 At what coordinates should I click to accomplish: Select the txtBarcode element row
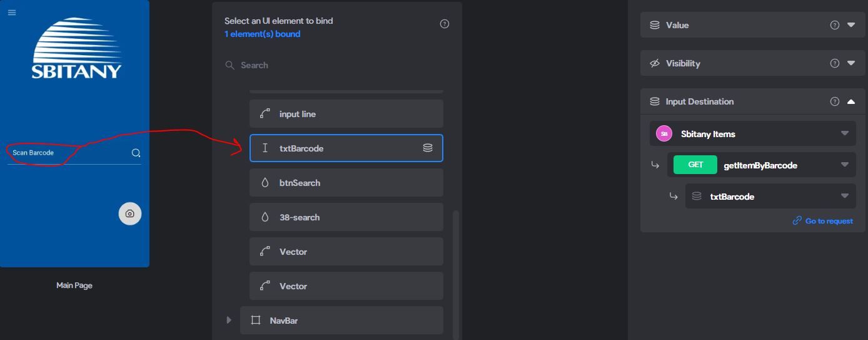coord(346,148)
